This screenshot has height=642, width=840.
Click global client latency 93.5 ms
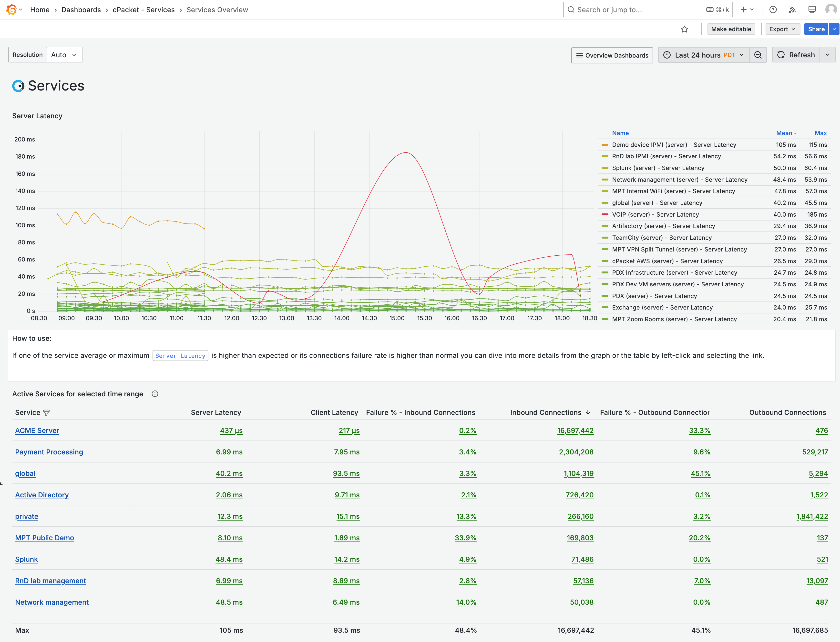click(x=346, y=473)
